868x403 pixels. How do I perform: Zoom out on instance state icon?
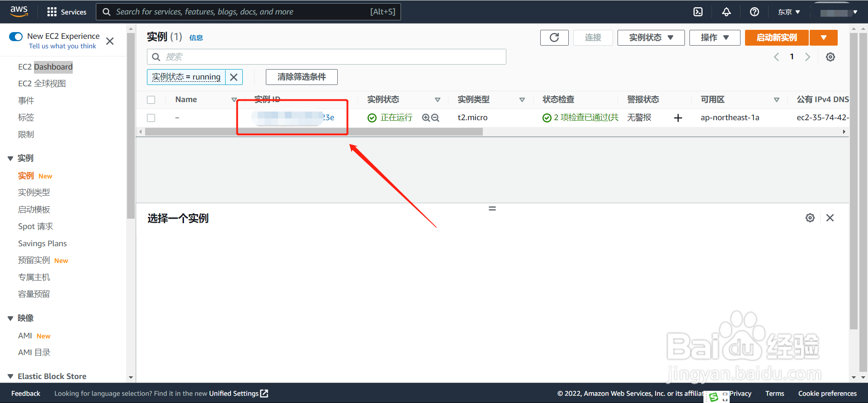435,118
